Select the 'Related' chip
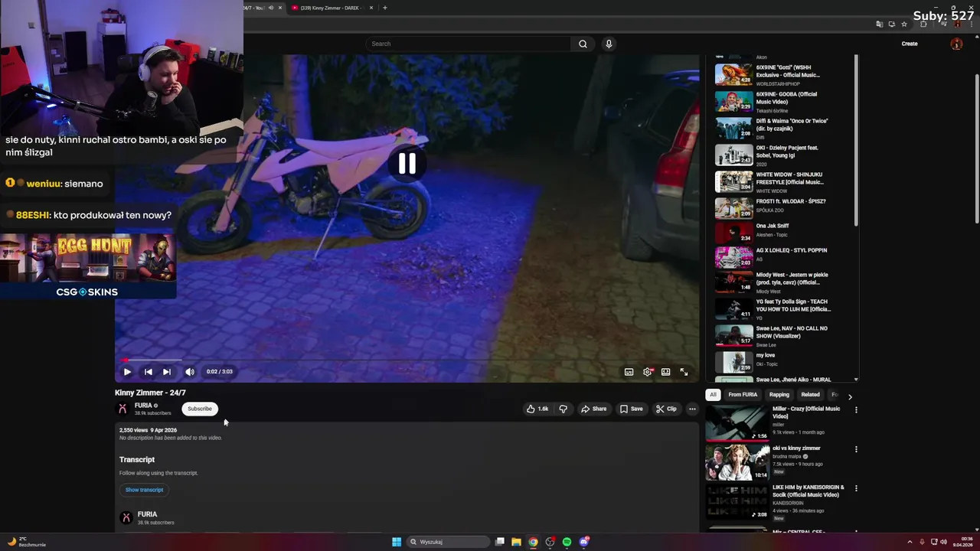This screenshot has width=980, height=551. pos(810,395)
